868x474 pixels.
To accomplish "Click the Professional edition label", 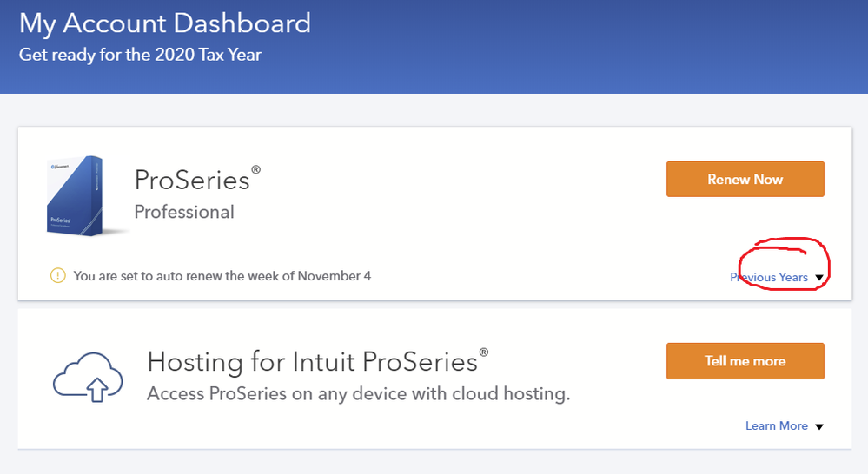I will pyautogui.click(x=184, y=212).
